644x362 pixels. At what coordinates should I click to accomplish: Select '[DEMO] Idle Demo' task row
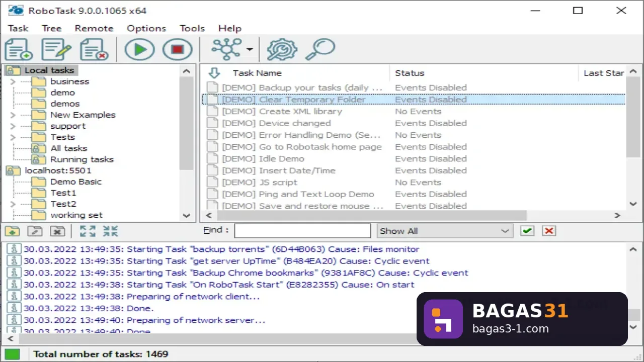pyautogui.click(x=263, y=158)
